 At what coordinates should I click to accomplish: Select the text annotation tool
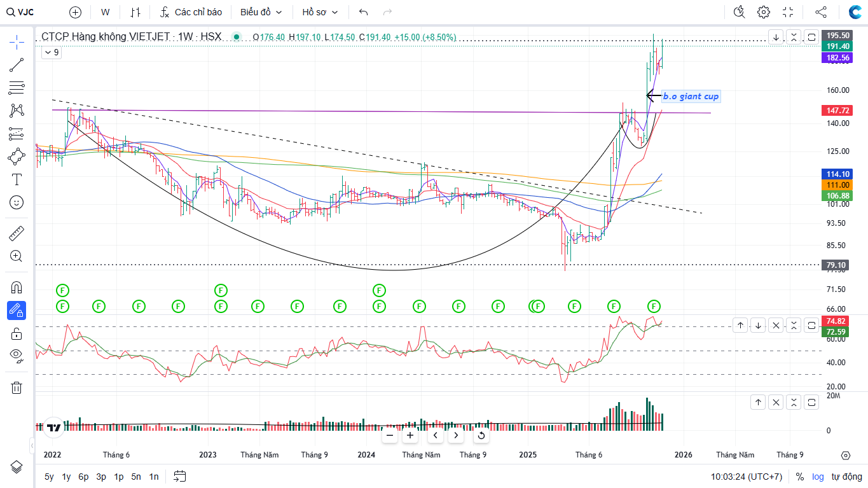click(x=17, y=179)
